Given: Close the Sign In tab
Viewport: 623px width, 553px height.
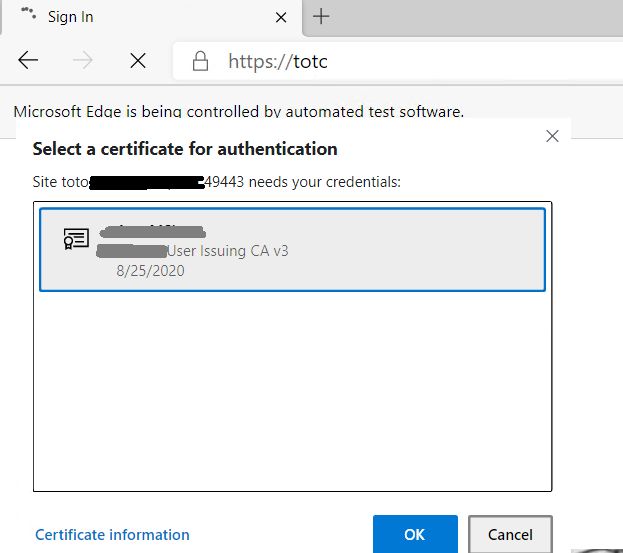Looking at the screenshot, I should tap(281, 17).
